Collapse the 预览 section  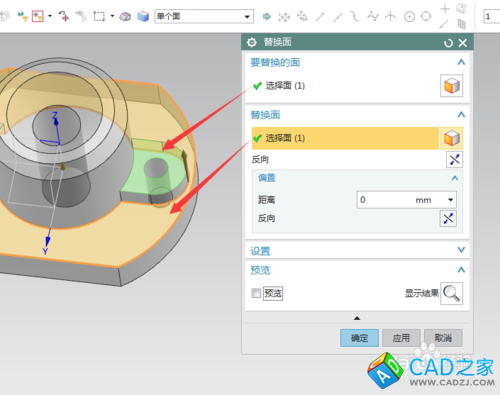click(x=461, y=270)
